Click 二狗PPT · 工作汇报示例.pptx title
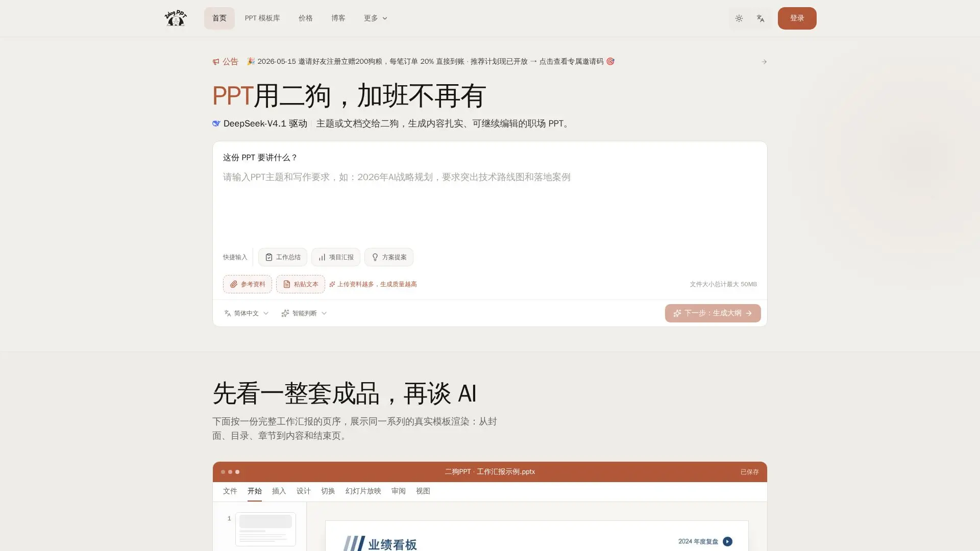The width and height of the screenshot is (980, 551). (x=489, y=472)
